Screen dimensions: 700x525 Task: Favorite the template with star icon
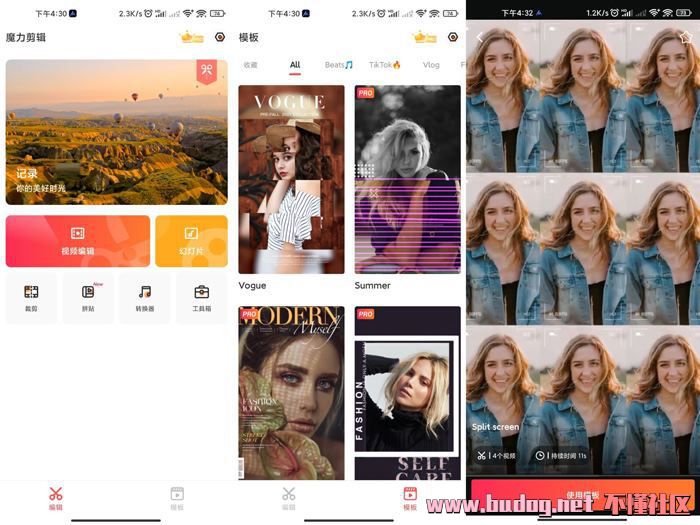pos(686,38)
